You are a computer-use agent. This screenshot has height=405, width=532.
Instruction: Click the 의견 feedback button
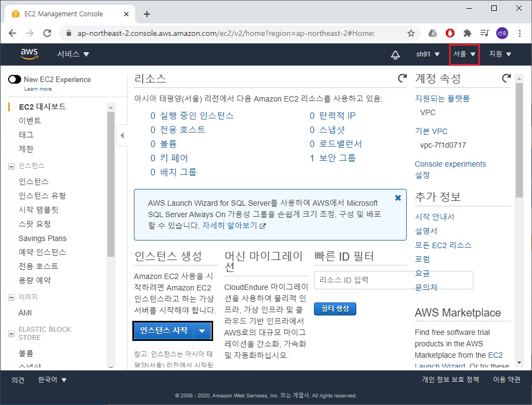coord(18,379)
